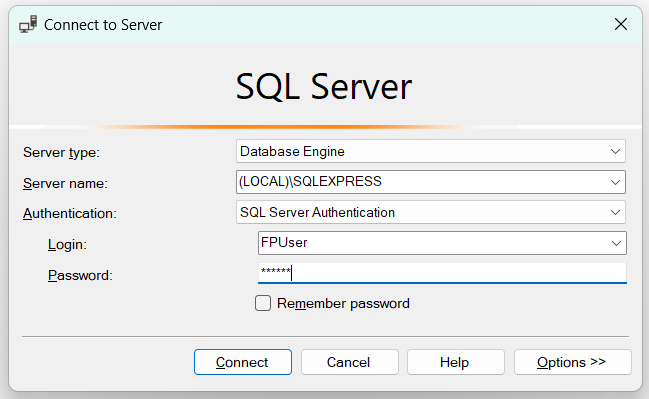Click the server icon in title bar
The width and height of the screenshot is (649, 399).
point(28,24)
